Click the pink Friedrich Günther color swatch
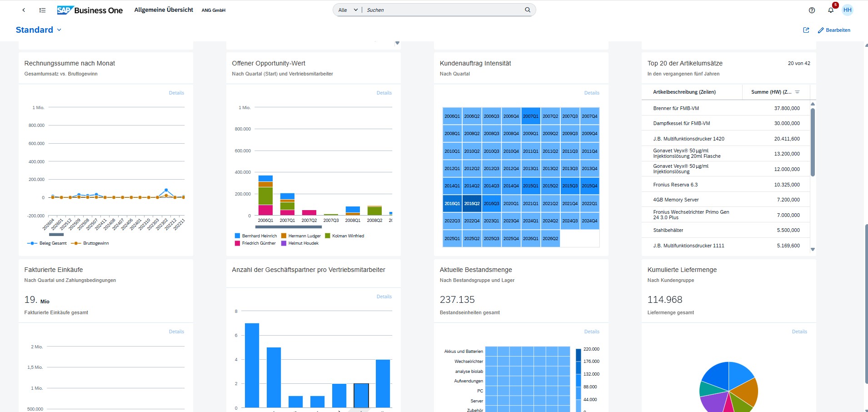Viewport: 868px width, 412px height. coord(237,243)
